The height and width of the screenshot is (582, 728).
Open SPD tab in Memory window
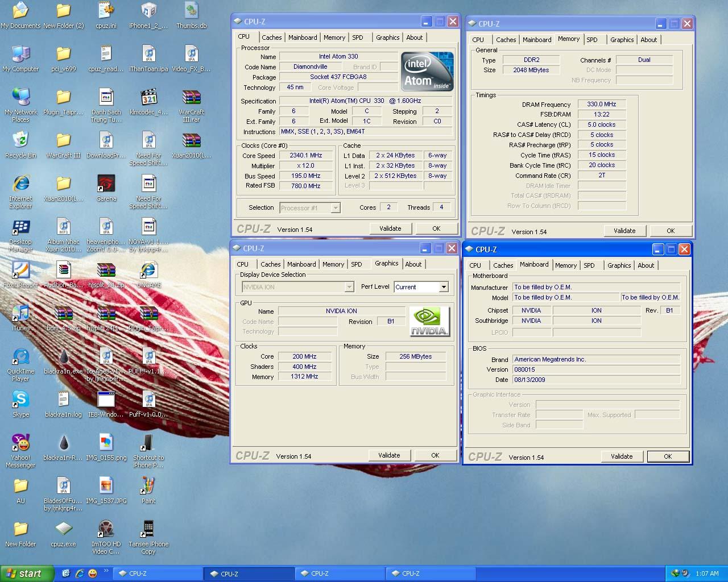pos(592,40)
